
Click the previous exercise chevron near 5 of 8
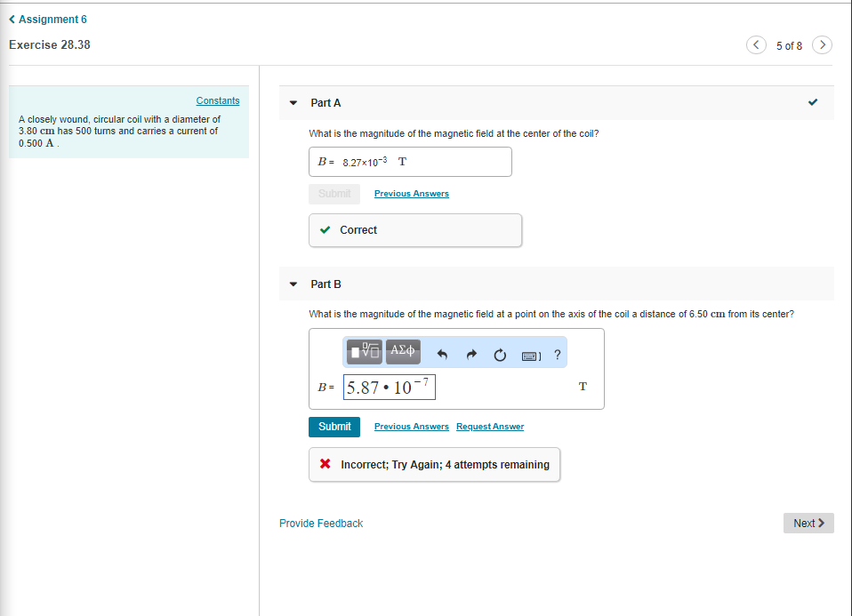755,44
